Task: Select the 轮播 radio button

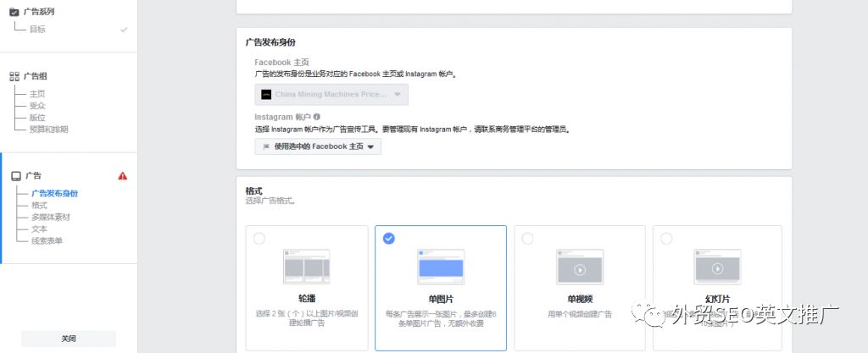Action: (259, 239)
